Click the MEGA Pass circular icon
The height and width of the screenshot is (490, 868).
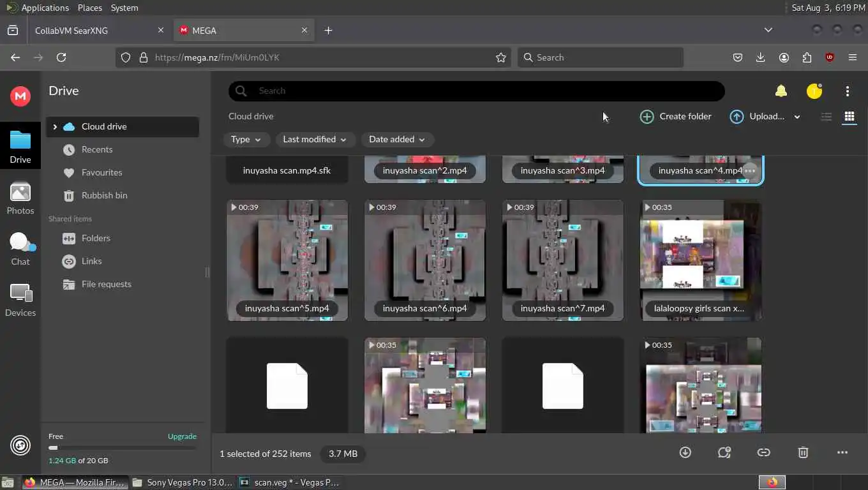[20, 445]
